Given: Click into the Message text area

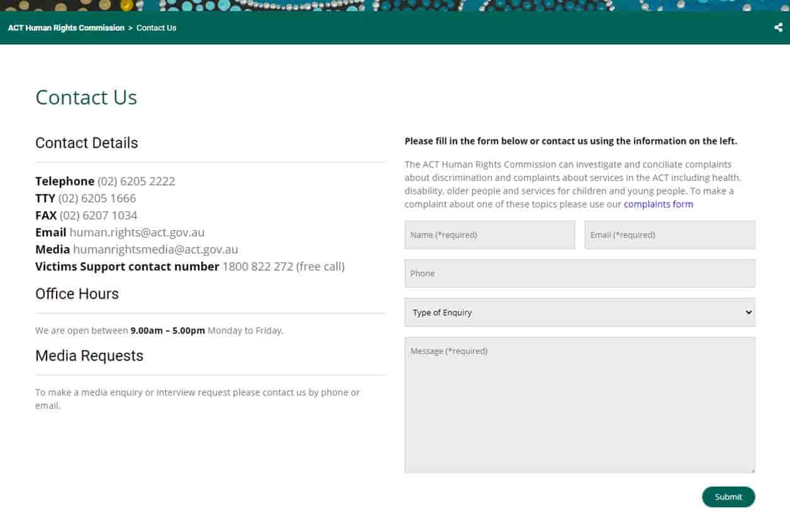Looking at the screenshot, I should [580, 405].
